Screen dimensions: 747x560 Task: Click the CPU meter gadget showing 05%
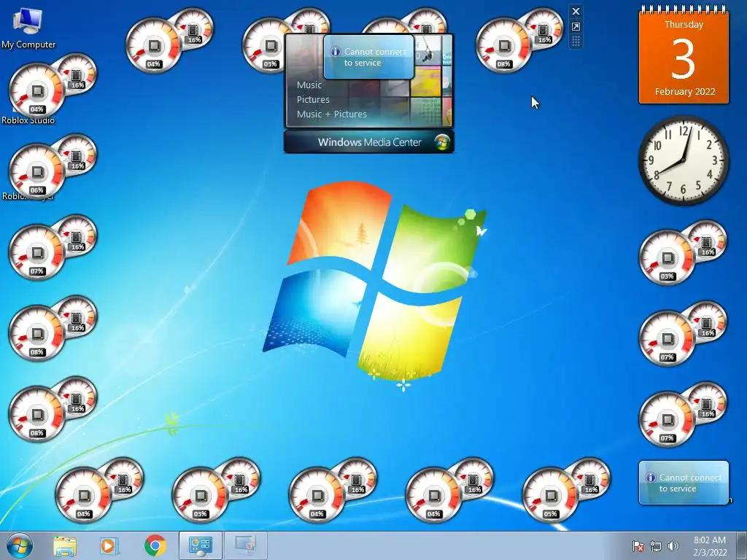click(566, 489)
